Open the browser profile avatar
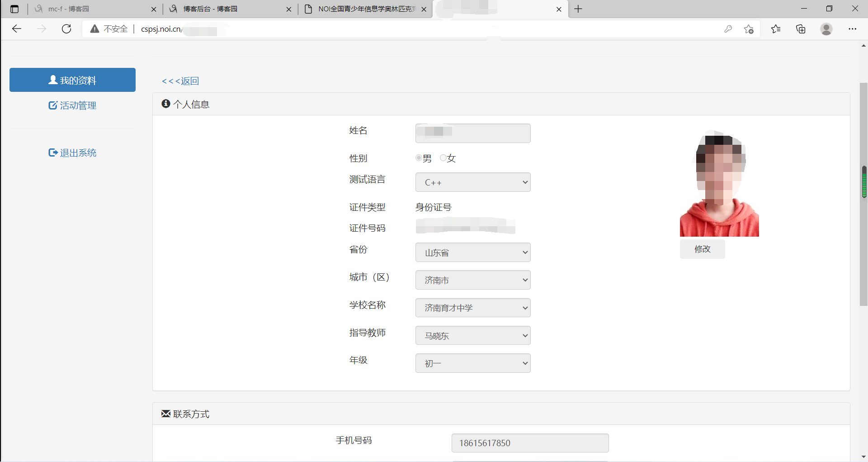Viewport: 868px width, 462px height. click(826, 29)
